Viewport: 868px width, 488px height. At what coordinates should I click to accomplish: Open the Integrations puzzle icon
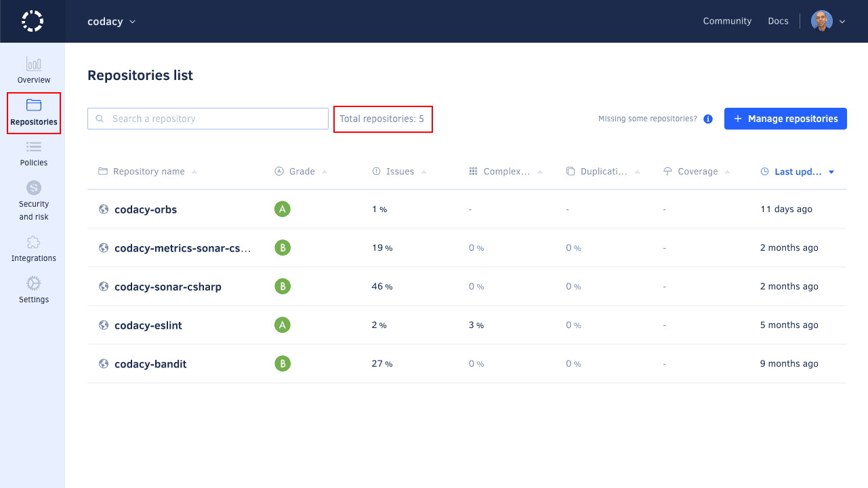(34, 243)
